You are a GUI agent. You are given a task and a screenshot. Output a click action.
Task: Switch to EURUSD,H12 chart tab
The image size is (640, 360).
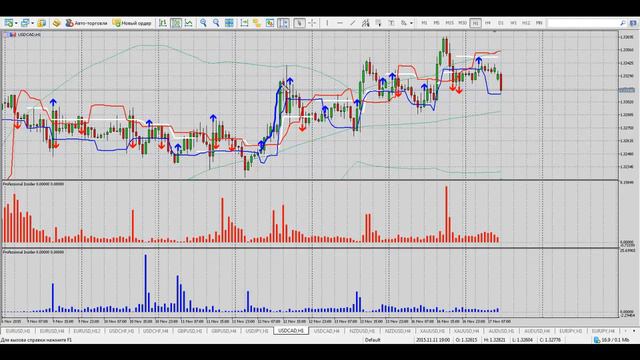pos(87,331)
